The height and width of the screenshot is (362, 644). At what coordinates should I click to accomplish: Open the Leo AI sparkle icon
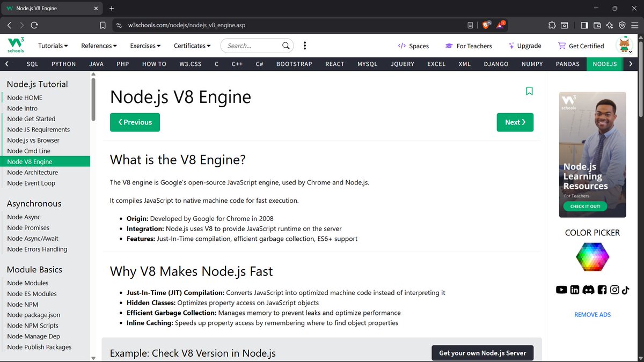610,25
